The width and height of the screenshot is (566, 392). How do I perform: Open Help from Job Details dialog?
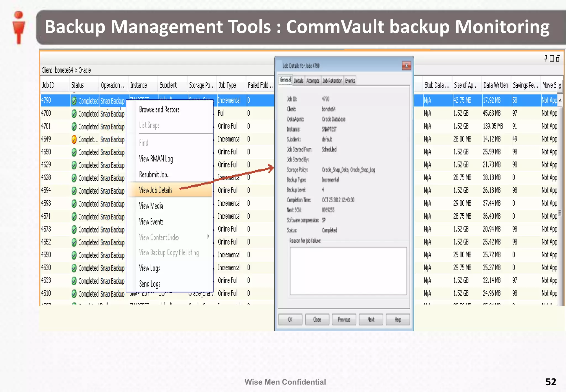398,320
